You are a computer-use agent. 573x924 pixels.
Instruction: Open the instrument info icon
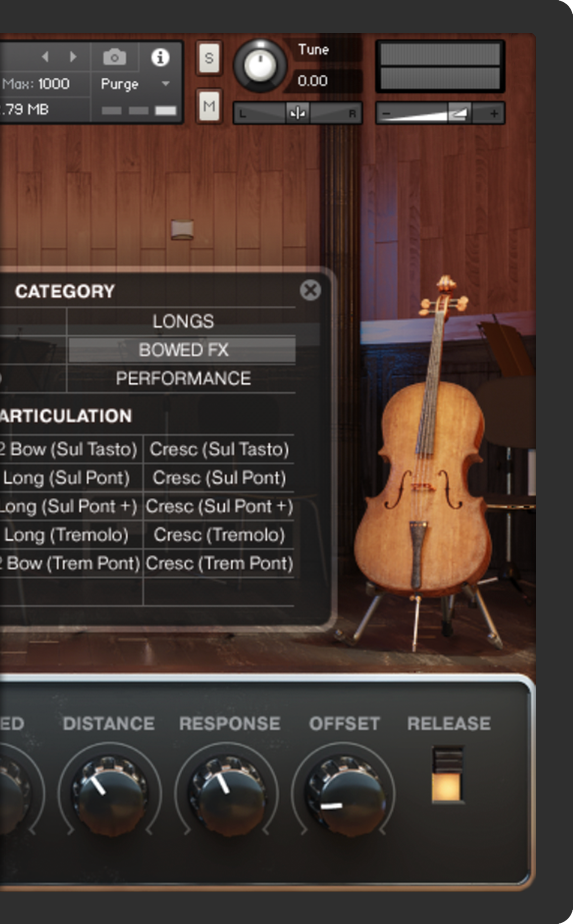[160, 57]
